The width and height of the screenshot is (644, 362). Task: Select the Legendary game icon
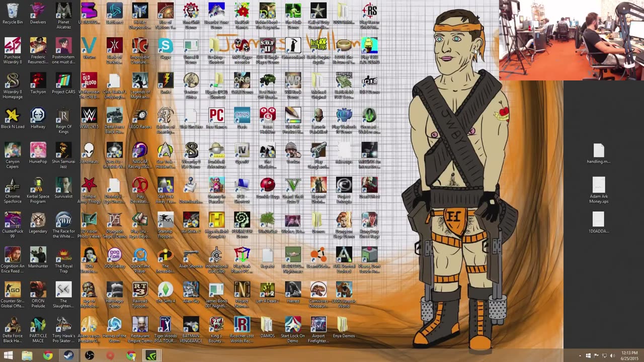38,222
